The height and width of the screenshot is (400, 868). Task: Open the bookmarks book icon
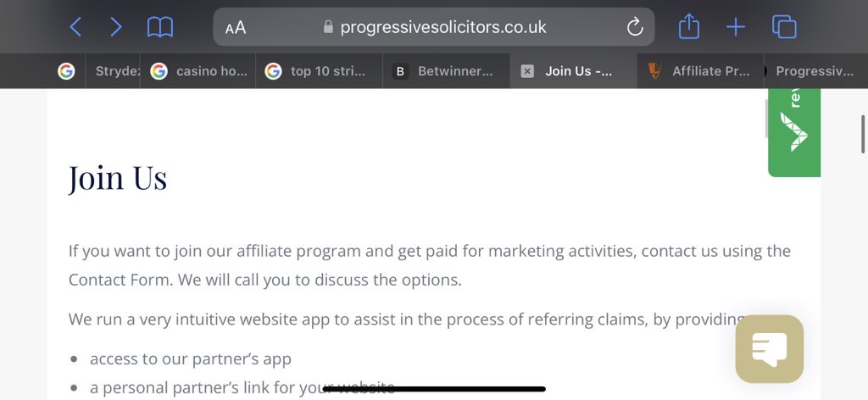[160, 27]
